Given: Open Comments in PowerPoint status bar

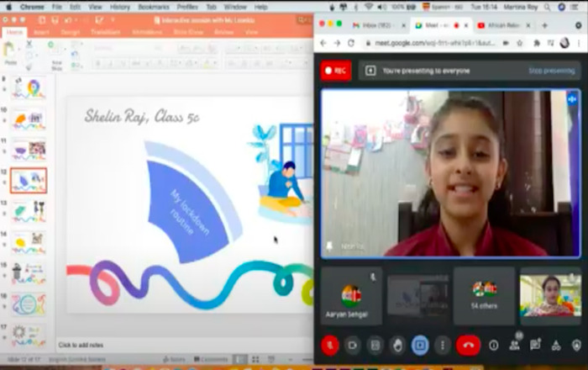Looking at the screenshot, I should [x=210, y=360].
